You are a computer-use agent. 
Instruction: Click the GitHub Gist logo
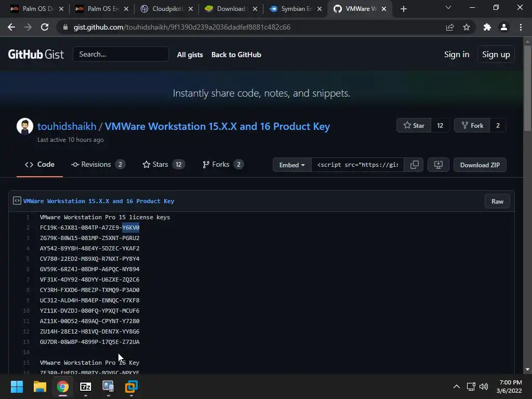click(x=36, y=54)
